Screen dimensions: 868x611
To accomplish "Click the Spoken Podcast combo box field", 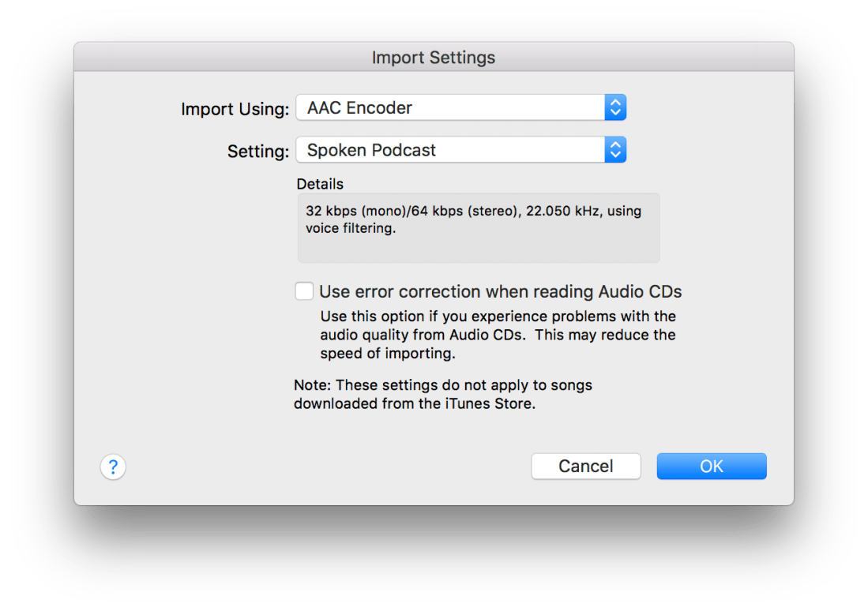I will pos(450,150).
